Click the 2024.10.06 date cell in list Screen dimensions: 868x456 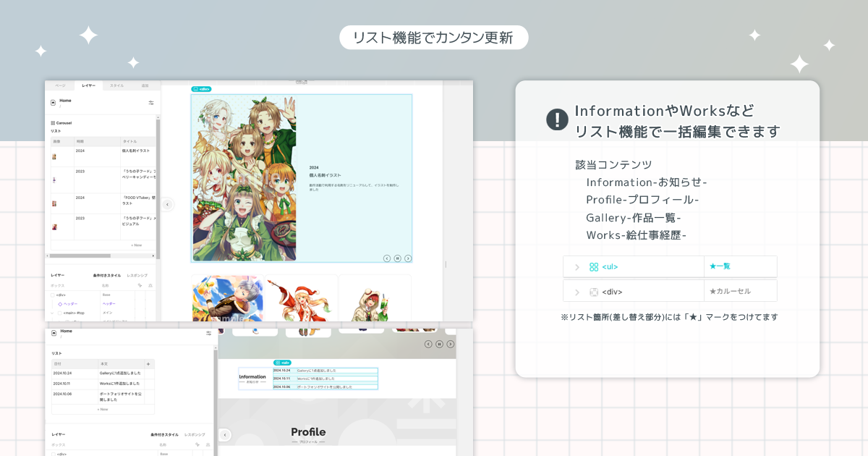(x=75, y=397)
